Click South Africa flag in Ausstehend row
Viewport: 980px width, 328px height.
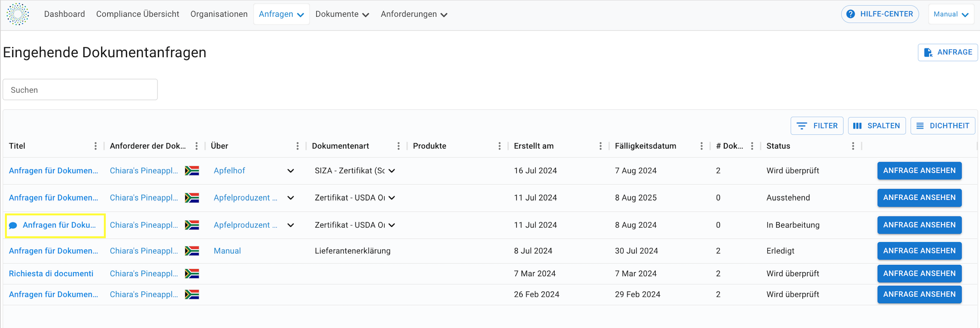click(192, 198)
